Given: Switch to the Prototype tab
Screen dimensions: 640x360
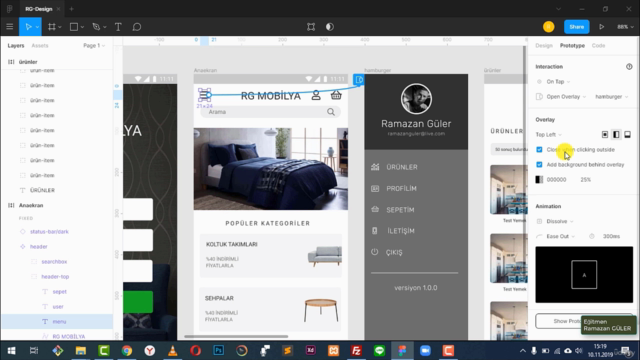Looking at the screenshot, I should (572, 46).
